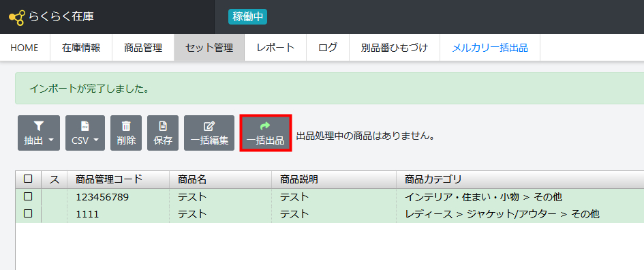Open the 商品管理 tab
The width and height of the screenshot is (644, 270).
pos(143,48)
